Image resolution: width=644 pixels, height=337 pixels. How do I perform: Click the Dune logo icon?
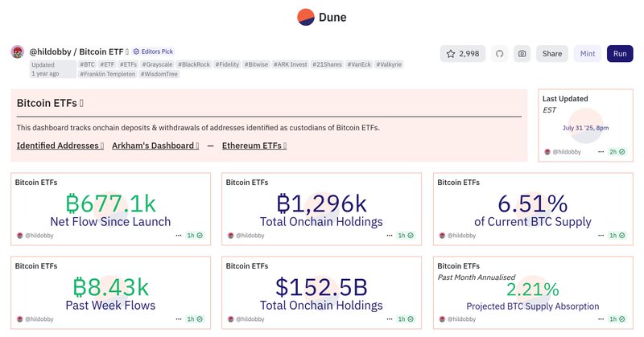click(306, 17)
